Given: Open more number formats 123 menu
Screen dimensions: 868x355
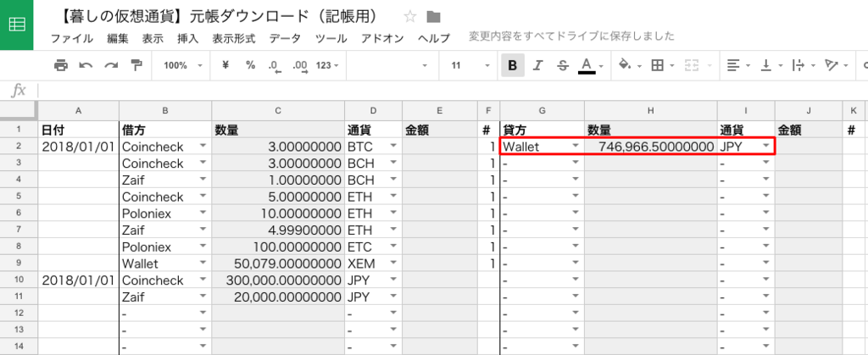Looking at the screenshot, I should [x=327, y=65].
